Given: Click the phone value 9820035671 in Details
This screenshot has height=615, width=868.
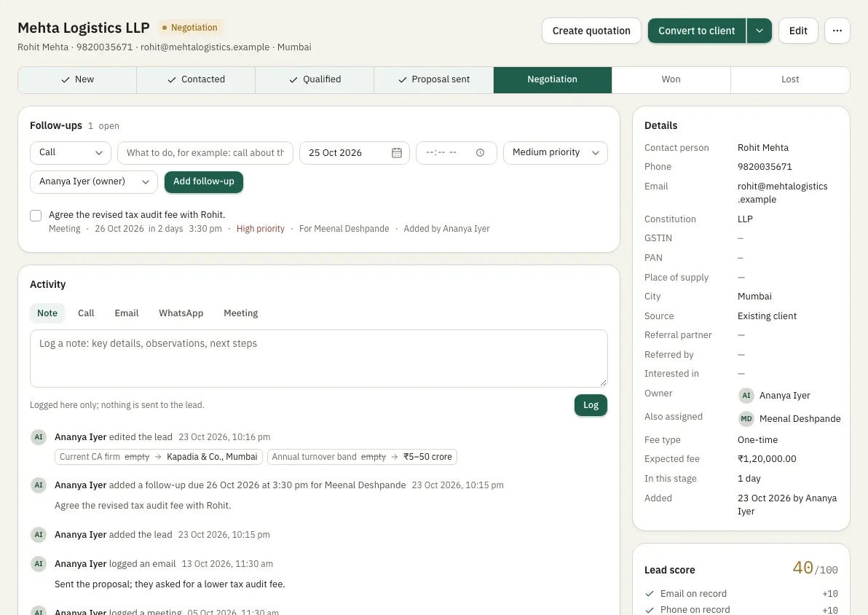Looking at the screenshot, I should click(x=765, y=167).
